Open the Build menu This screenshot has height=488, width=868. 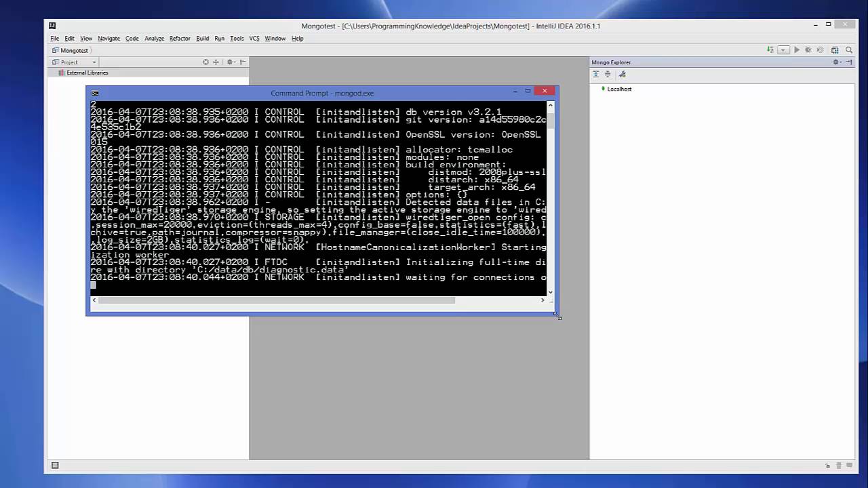click(203, 39)
